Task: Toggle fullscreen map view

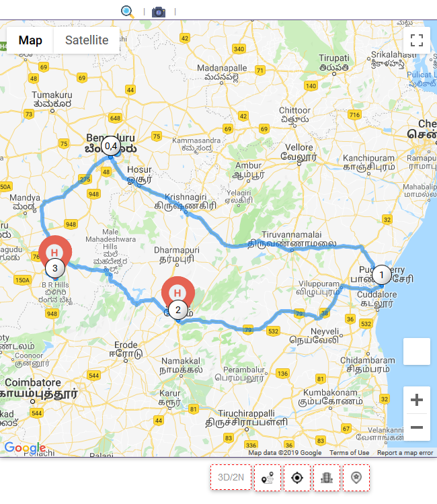Action: click(x=417, y=40)
